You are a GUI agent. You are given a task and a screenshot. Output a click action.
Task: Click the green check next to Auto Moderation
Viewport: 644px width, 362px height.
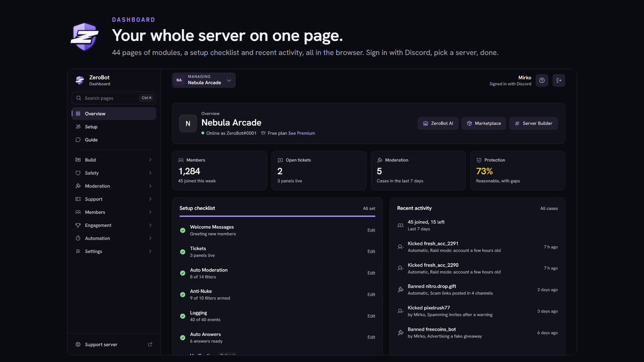click(x=183, y=273)
